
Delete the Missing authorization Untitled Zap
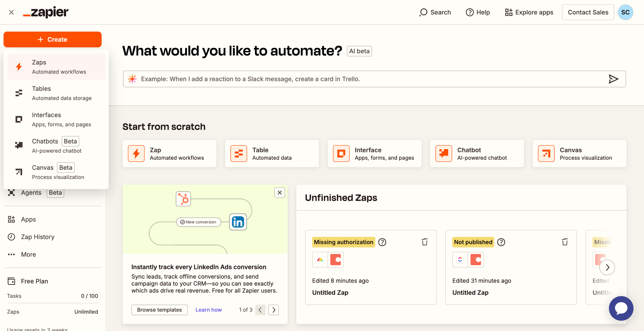pyautogui.click(x=424, y=242)
